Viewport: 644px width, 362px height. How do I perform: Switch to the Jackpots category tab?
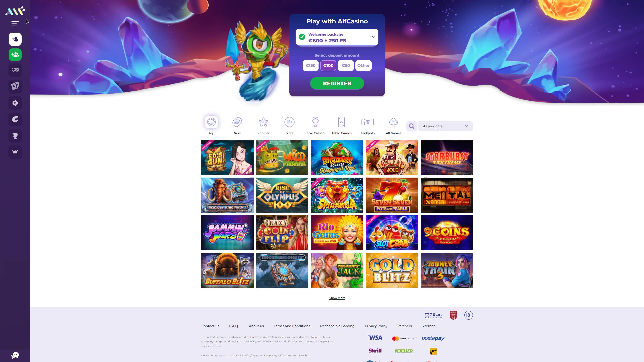[368, 126]
